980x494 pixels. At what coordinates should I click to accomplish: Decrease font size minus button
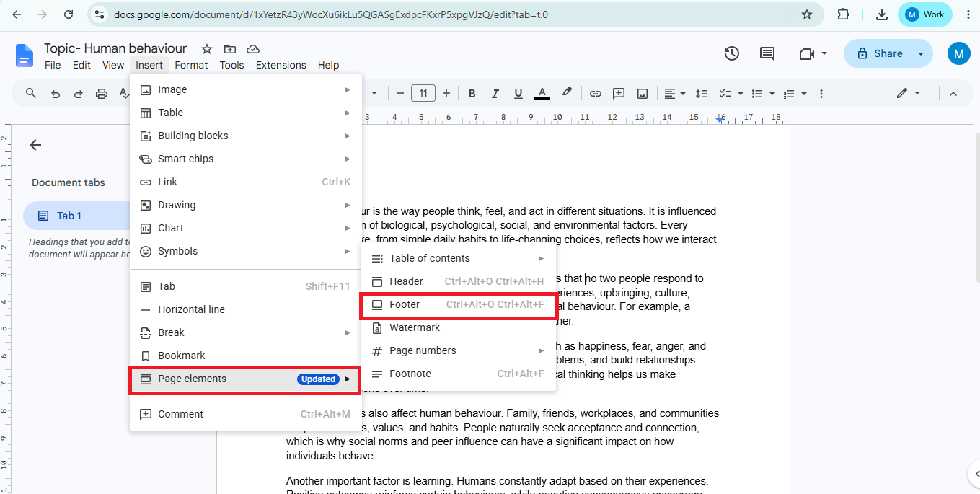(399, 93)
